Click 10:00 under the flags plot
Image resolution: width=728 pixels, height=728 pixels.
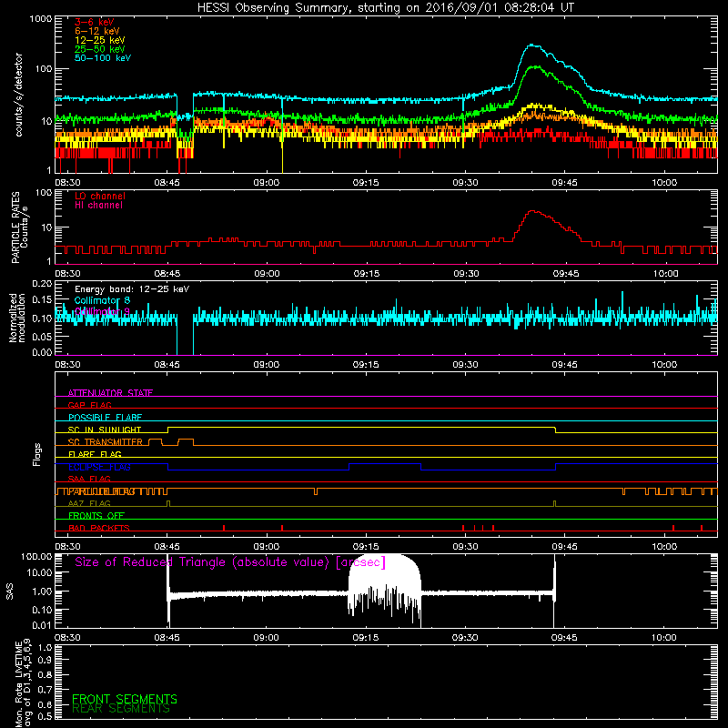pyautogui.click(x=664, y=547)
